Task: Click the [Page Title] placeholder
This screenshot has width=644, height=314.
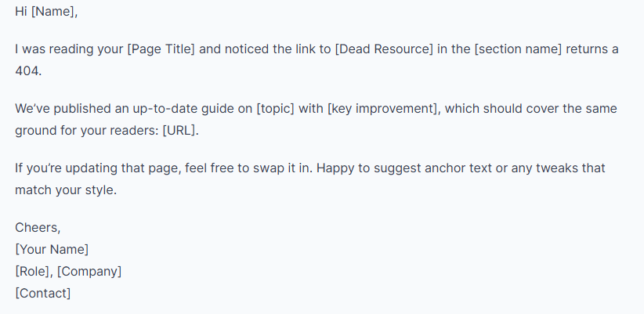Action: click(x=161, y=49)
